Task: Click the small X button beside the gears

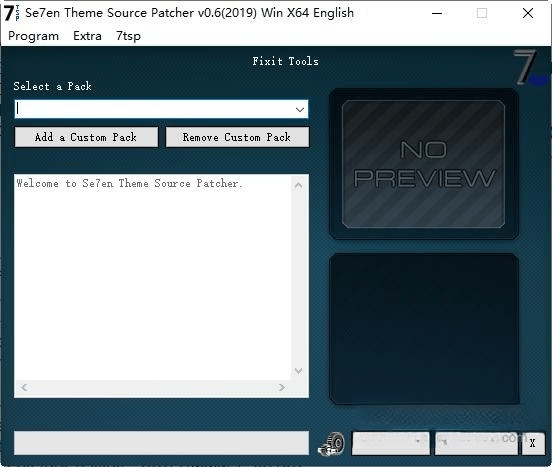Action: [x=533, y=443]
